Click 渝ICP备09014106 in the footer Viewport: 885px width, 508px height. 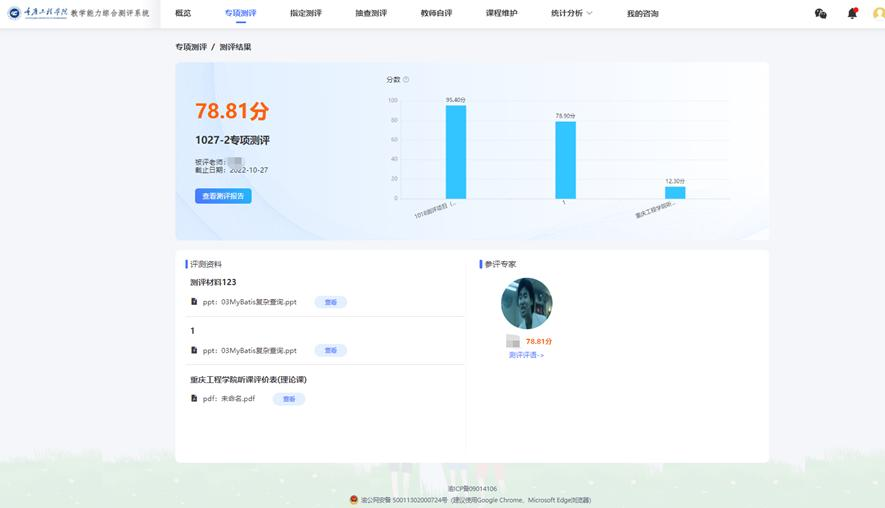[x=472, y=489]
